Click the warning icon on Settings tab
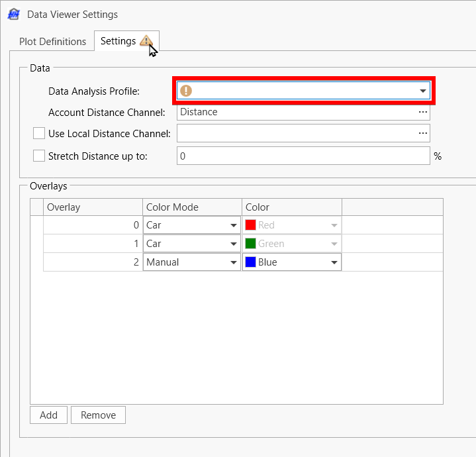This screenshot has height=457, width=476. click(146, 41)
